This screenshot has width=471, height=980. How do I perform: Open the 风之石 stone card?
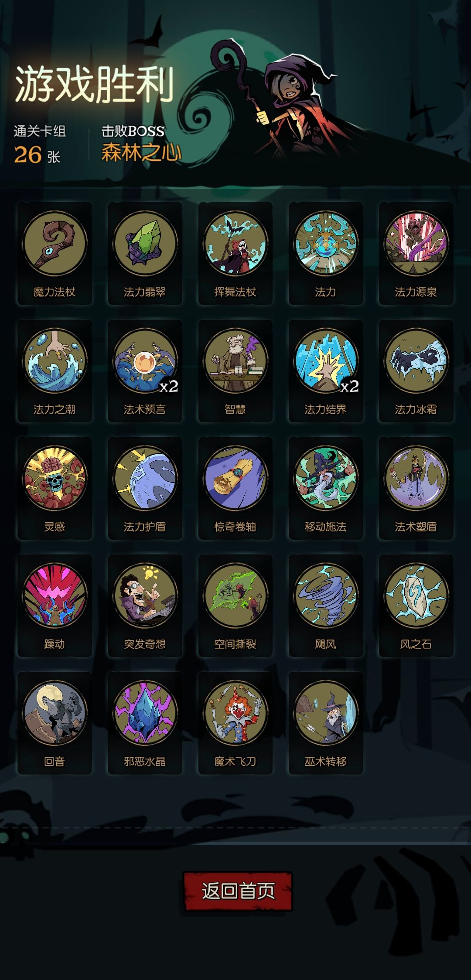pos(416,606)
